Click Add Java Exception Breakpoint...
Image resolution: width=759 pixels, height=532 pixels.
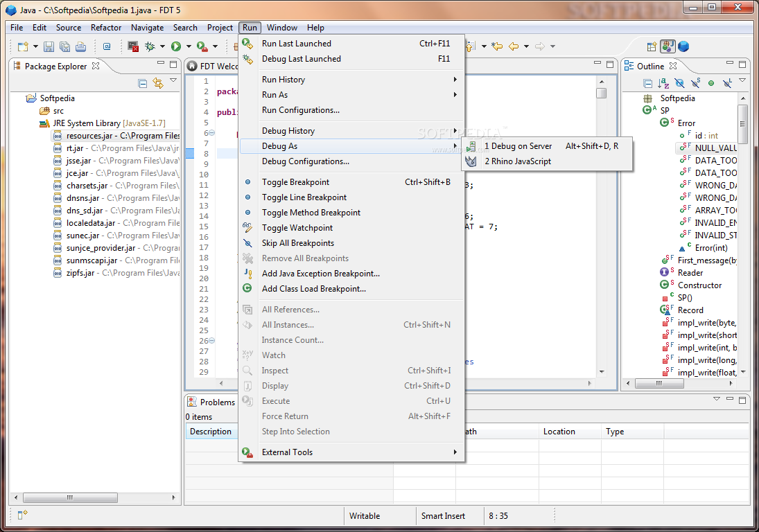pos(352,273)
